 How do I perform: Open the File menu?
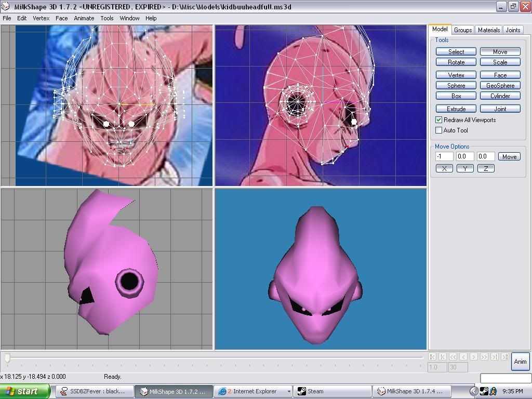tap(7, 18)
